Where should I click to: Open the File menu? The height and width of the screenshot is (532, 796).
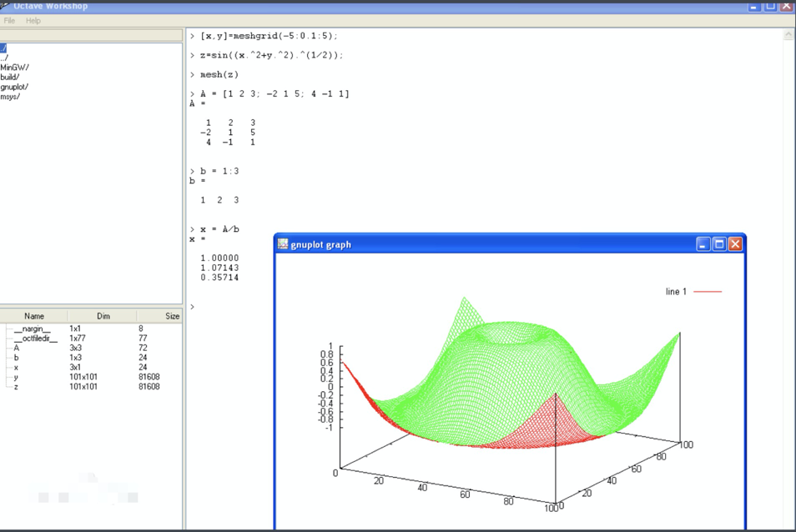tap(9, 21)
